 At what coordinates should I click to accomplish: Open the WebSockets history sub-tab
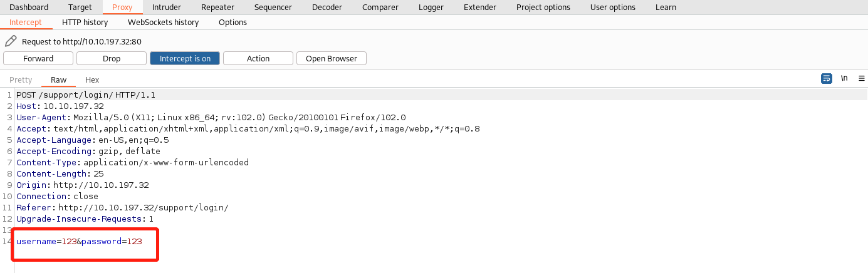click(x=163, y=23)
